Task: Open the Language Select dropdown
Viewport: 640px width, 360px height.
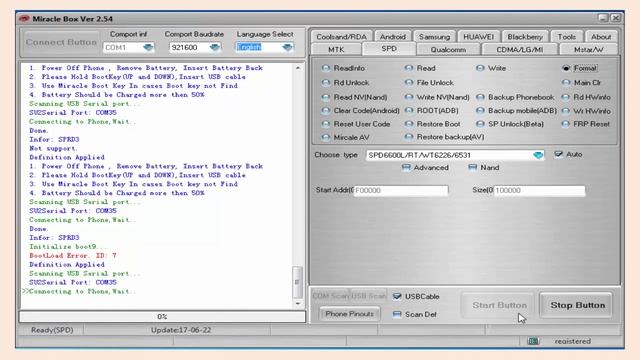Action: click(x=287, y=47)
